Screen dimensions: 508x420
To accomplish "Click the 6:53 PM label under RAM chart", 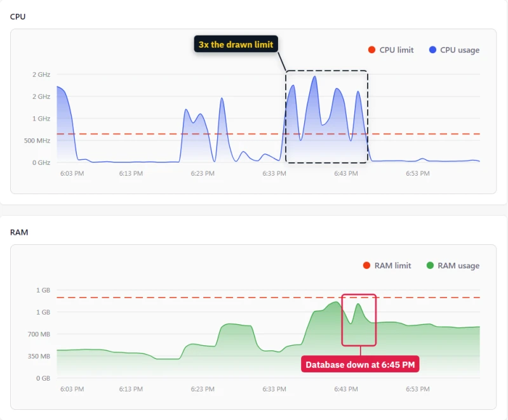I will point(418,389).
